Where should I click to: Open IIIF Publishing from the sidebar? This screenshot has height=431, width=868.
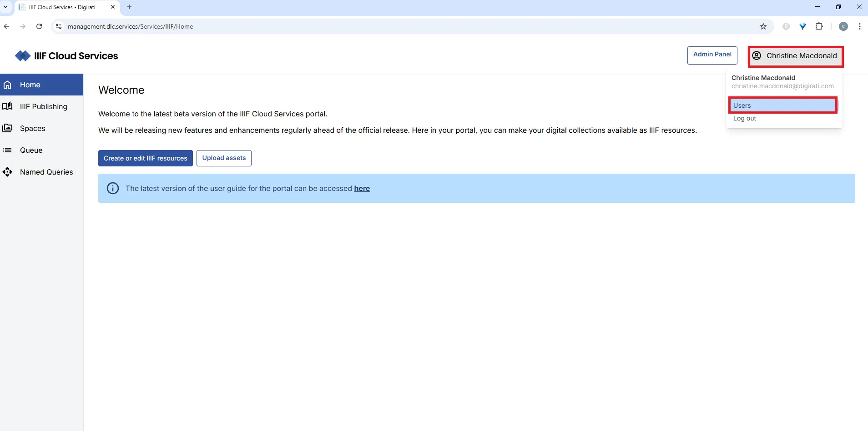click(43, 106)
